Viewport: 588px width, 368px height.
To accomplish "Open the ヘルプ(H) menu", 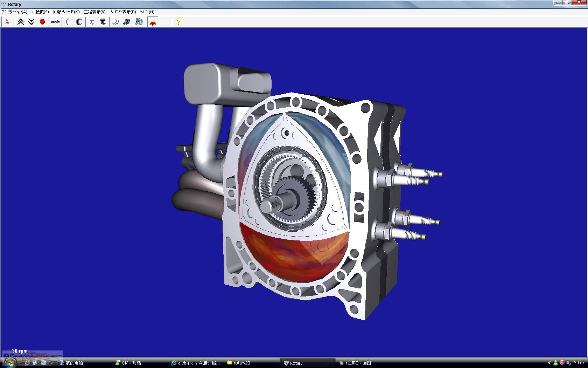I will [x=147, y=12].
